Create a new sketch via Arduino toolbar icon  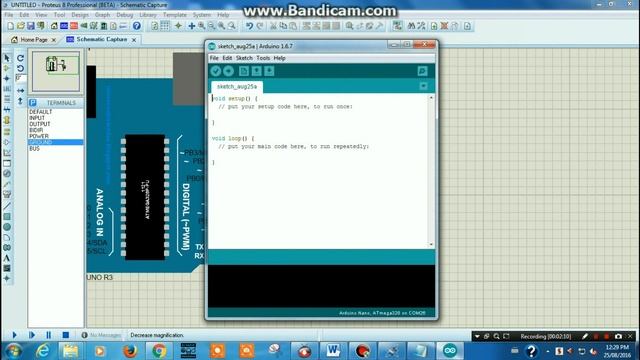(x=244, y=71)
